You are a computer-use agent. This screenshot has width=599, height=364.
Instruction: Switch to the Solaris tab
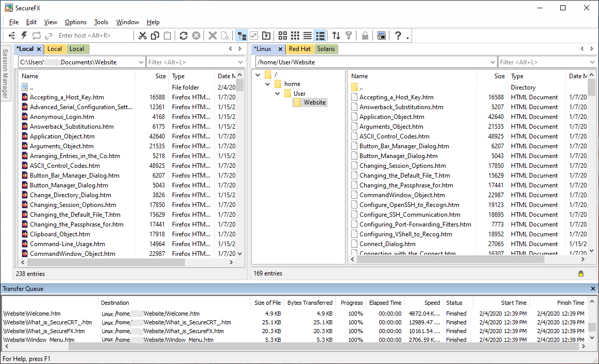(326, 49)
